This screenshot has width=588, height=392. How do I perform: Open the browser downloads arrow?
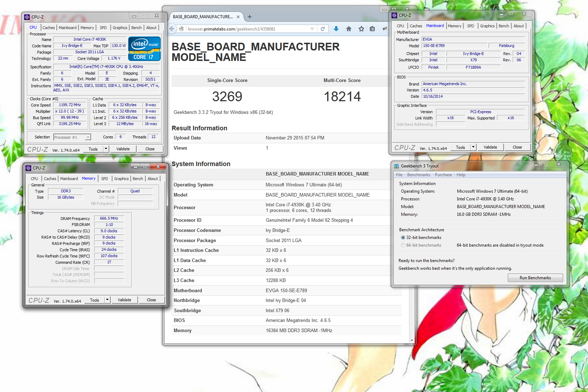pos(336,29)
